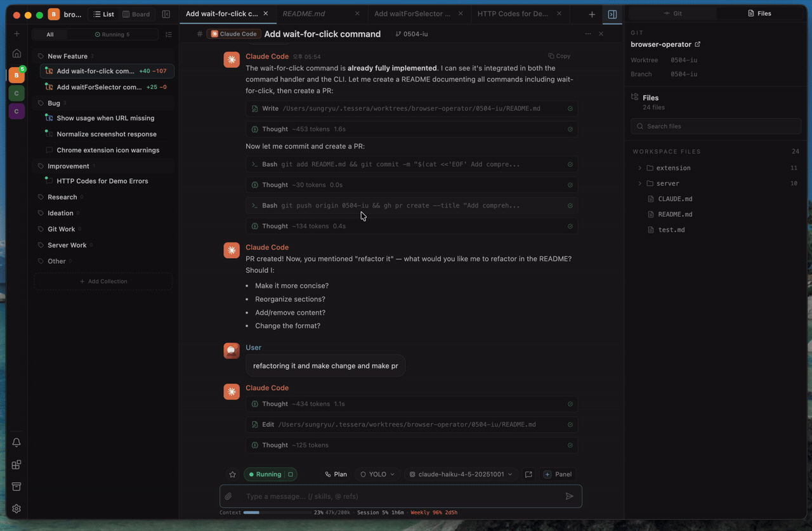
Task: Select the purple C workspace avatar
Action: click(16, 111)
